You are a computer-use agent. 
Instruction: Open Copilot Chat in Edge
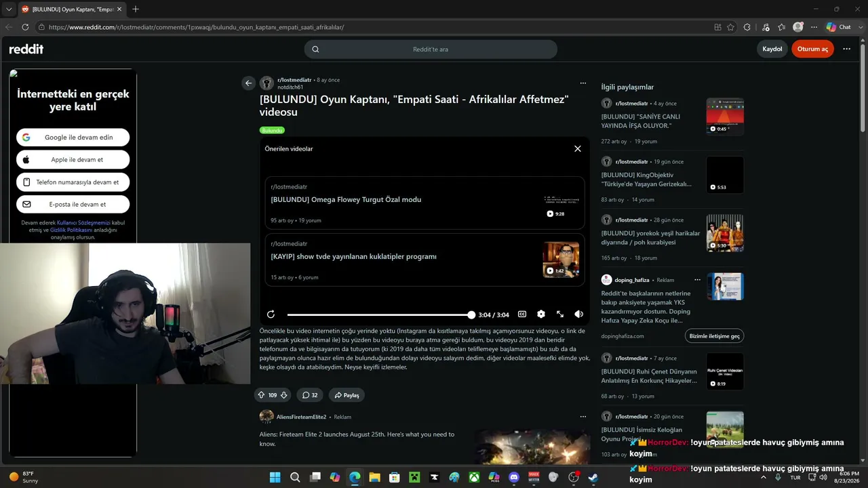point(840,27)
